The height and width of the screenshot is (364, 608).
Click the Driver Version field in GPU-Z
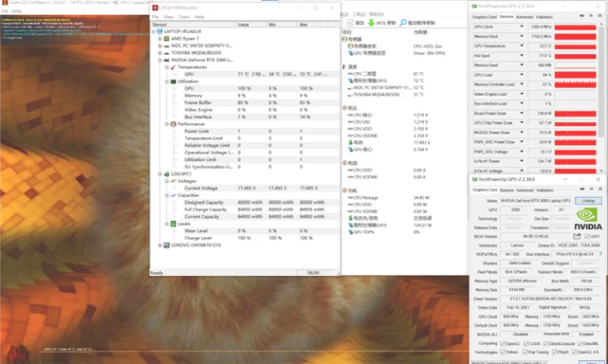pyautogui.click(x=550, y=299)
